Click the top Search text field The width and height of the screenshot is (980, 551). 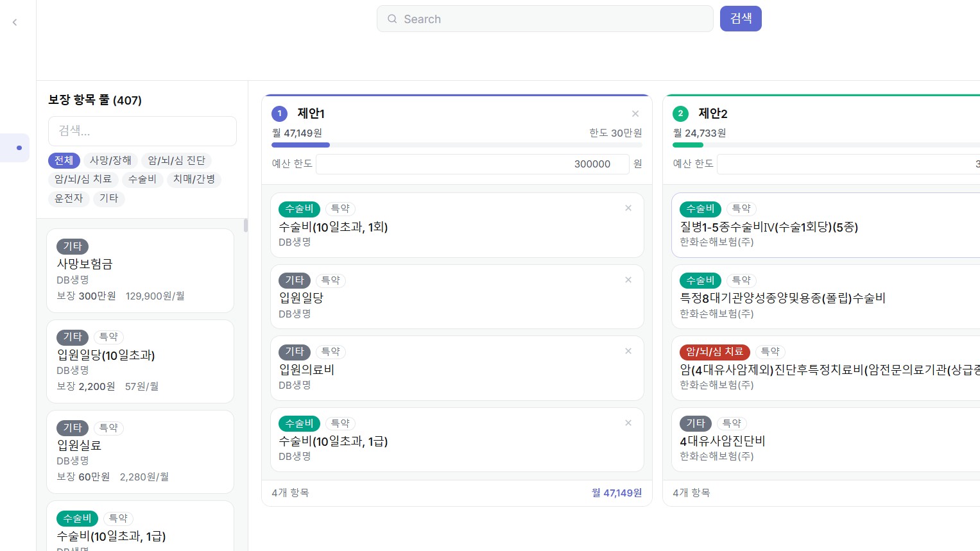click(x=552, y=19)
